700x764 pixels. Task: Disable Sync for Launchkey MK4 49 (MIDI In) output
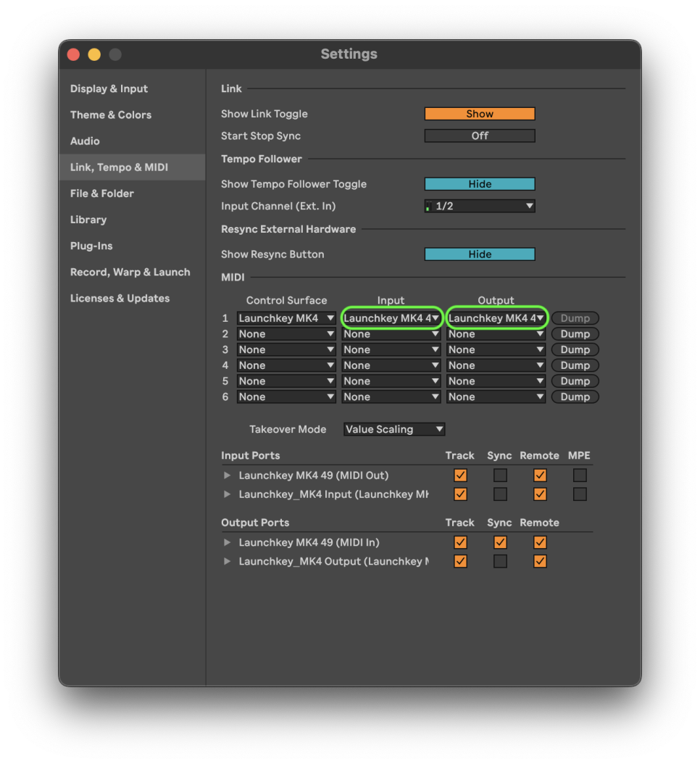click(500, 542)
